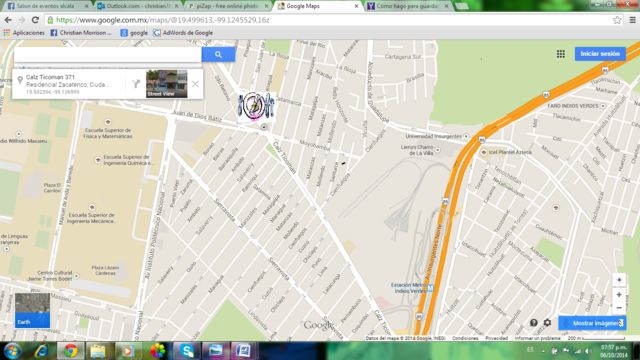640x360 pixels.
Task: Open the map settings gear icon
Action: pyautogui.click(x=547, y=323)
